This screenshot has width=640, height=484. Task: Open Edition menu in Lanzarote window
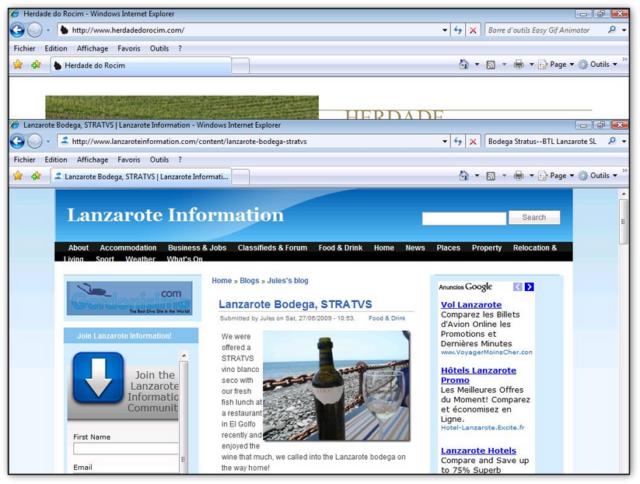point(56,160)
